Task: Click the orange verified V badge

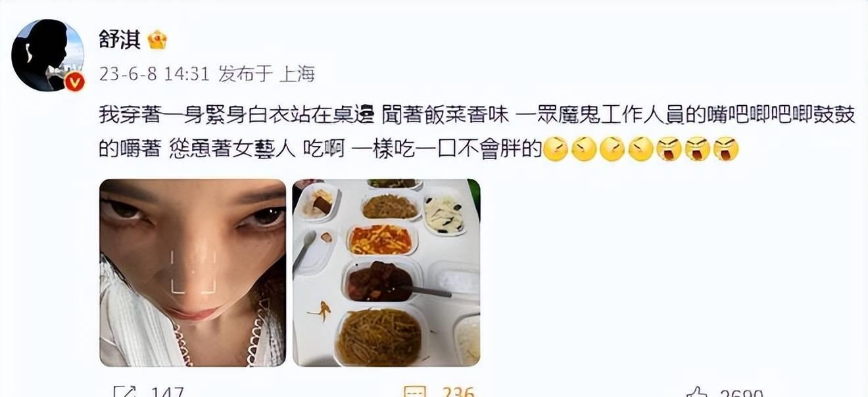Action: click(x=76, y=82)
